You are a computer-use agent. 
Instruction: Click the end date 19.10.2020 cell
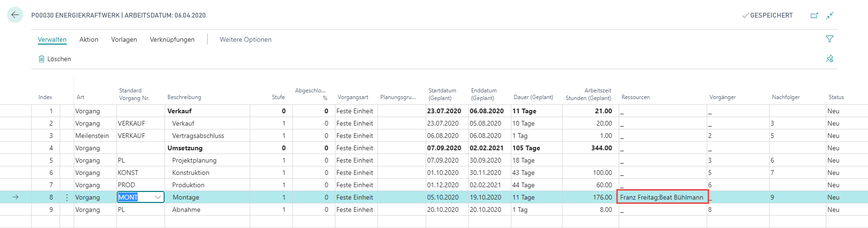[490, 197]
